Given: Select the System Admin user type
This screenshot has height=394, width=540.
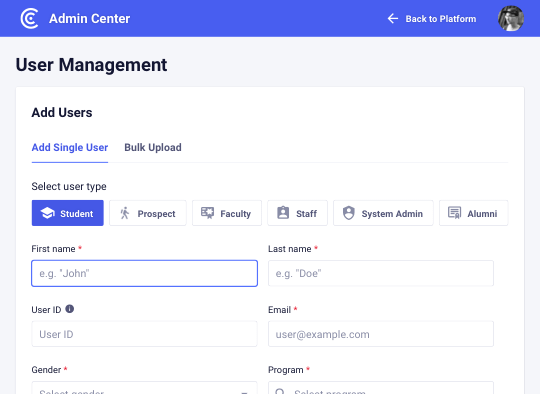Looking at the screenshot, I should click(x=383, y=213).
